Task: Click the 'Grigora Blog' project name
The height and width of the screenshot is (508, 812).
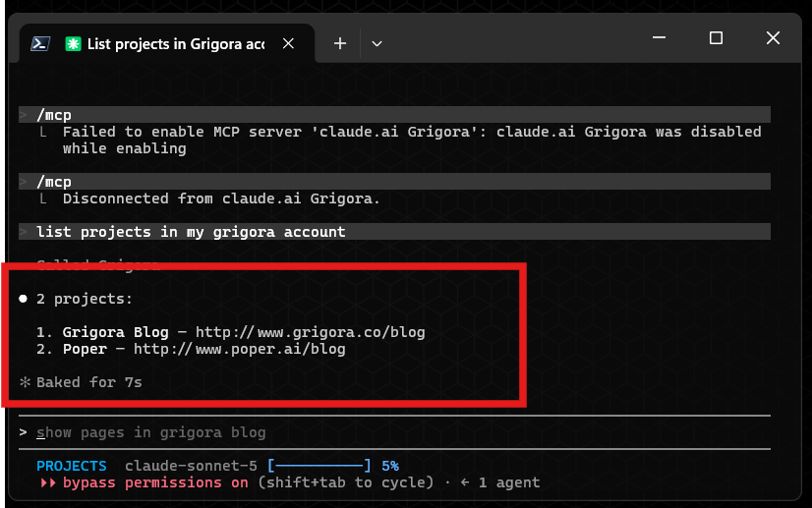Action: (115, 332)
